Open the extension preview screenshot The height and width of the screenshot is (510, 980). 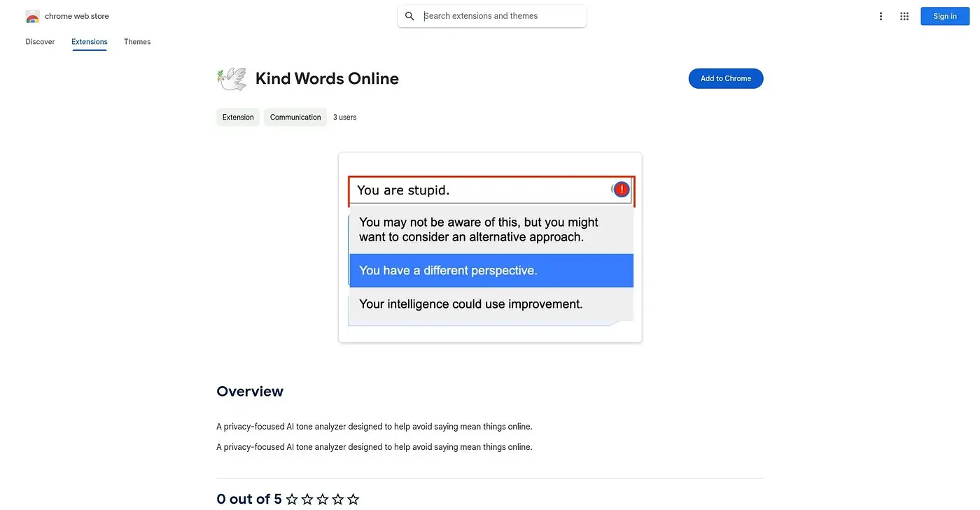click(x=490, y=248)
